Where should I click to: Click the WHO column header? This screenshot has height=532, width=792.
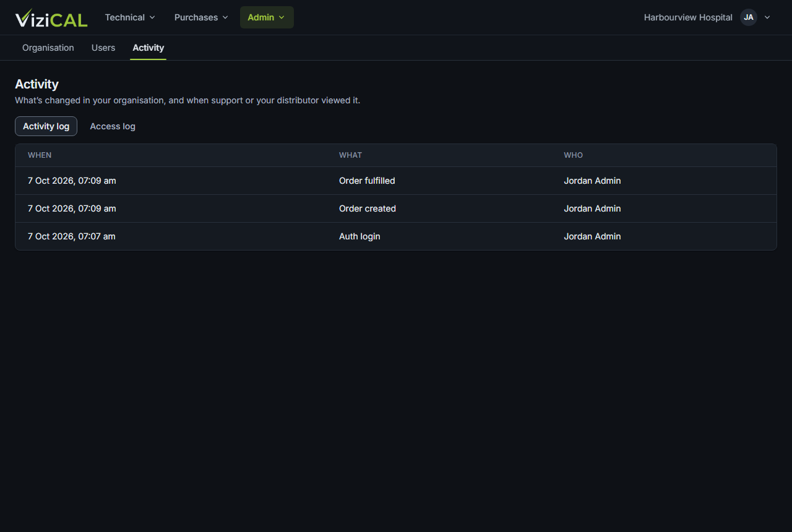574,155
